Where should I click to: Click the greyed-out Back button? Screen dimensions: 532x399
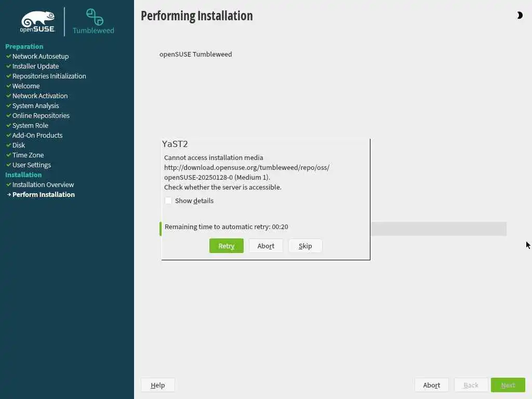(x=471, y=385)
